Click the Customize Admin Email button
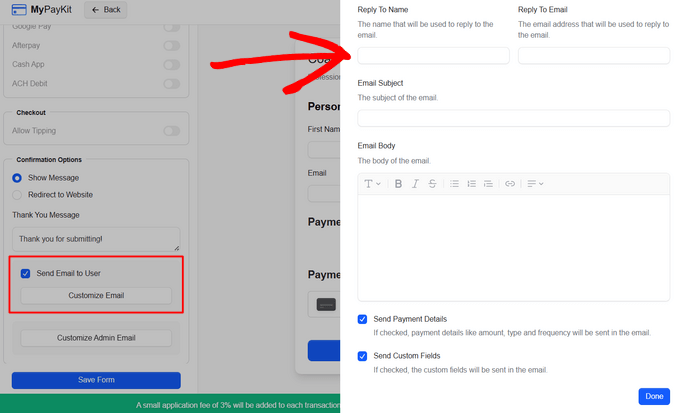680x413 pixels. tap(96, 338)
